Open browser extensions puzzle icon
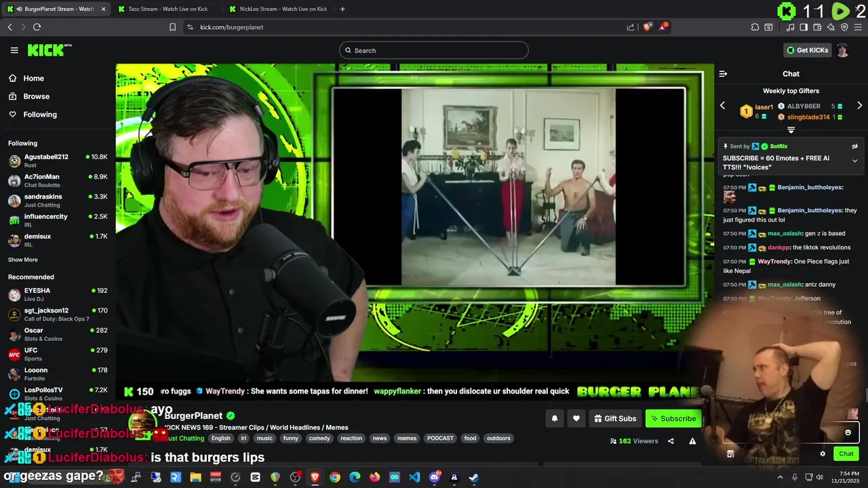 755,27
